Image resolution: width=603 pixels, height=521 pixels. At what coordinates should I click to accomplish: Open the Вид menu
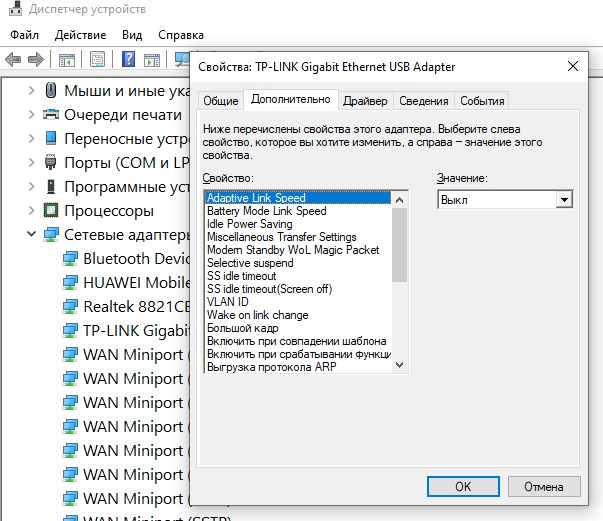point(132,35)
